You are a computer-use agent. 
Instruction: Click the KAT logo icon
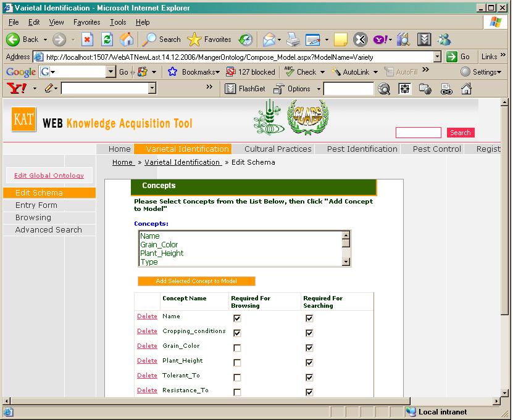pyautogui.click(x=23, y=120)
